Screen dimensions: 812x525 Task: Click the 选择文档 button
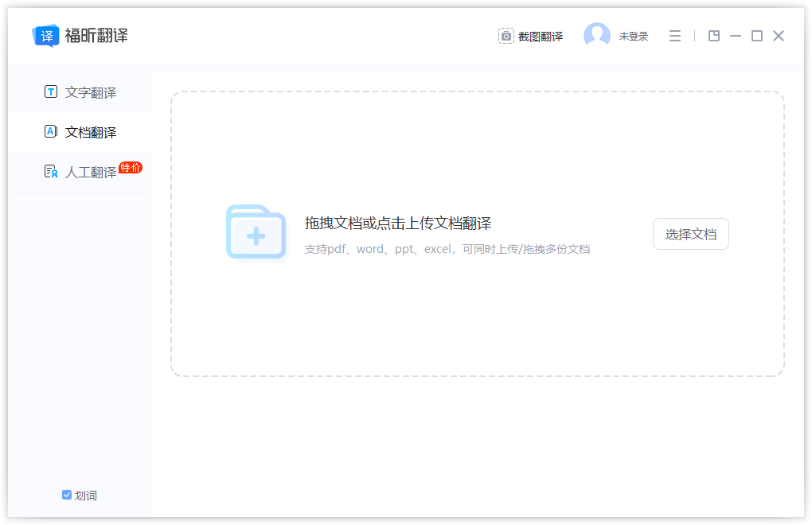click(690, 233)
